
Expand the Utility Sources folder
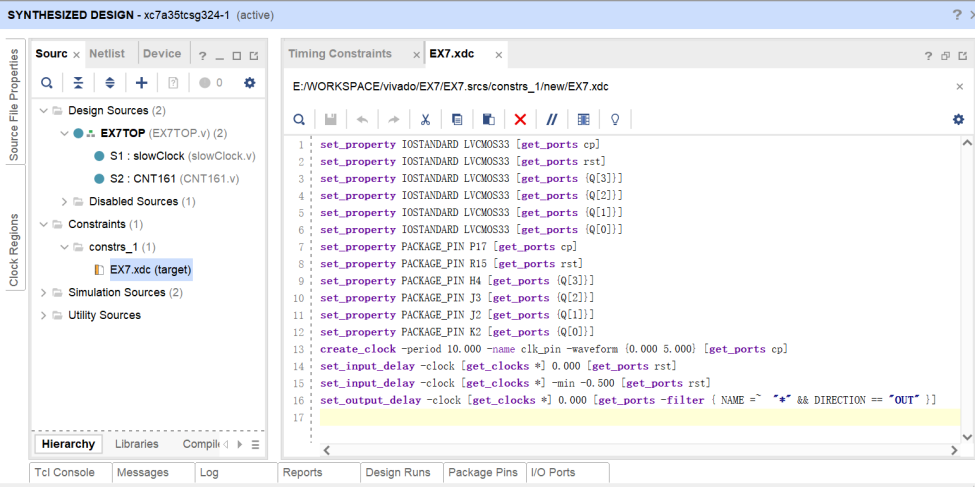[44, 316]
